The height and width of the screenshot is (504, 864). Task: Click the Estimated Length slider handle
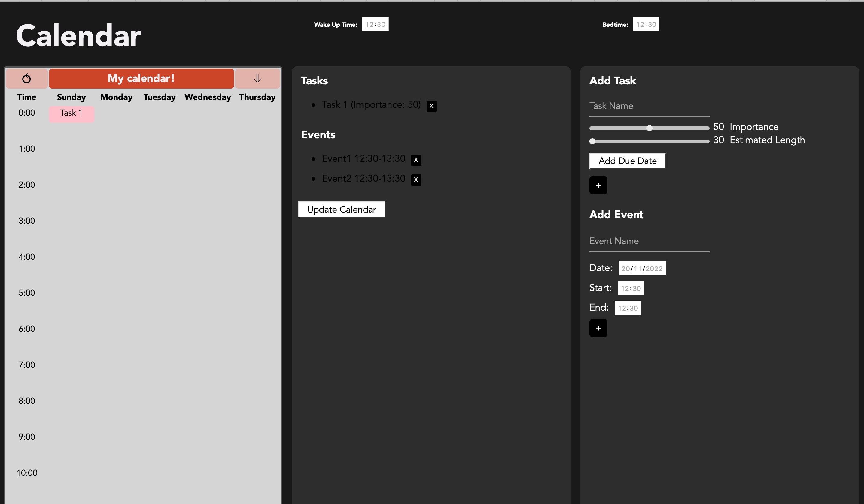pos(592,141)
